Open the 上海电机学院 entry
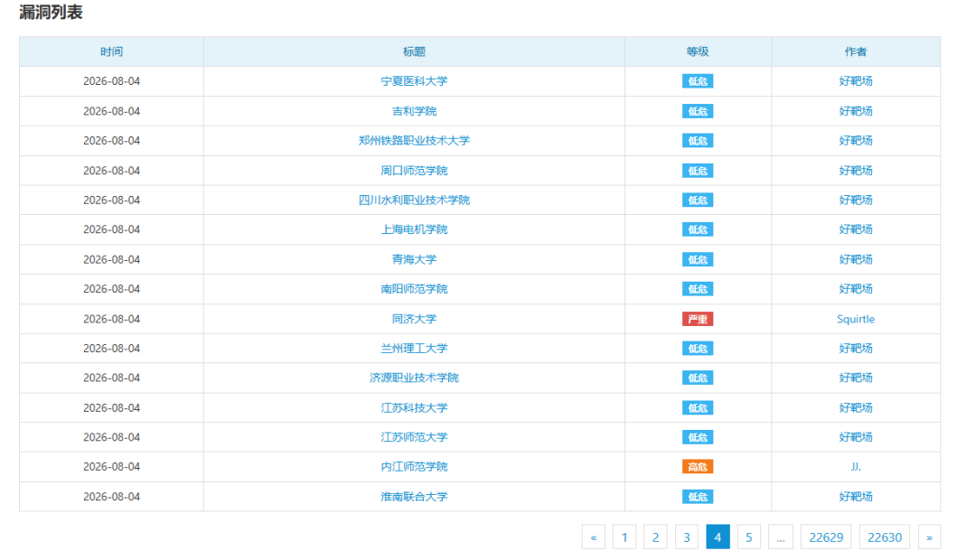 pos(414,229)
